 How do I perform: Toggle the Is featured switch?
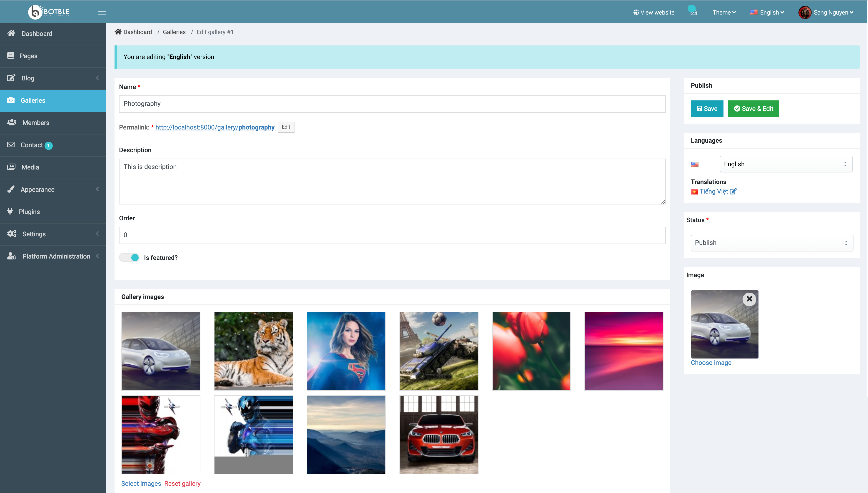tap(129, 258)
